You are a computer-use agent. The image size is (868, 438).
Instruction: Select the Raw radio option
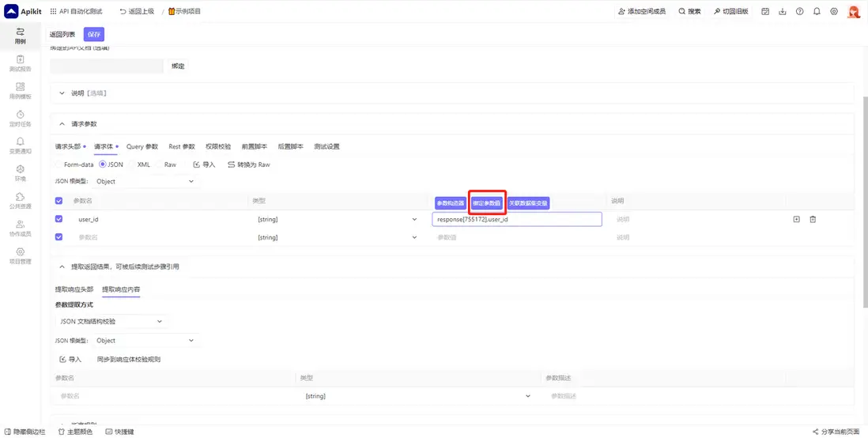(x=159, y=164)
